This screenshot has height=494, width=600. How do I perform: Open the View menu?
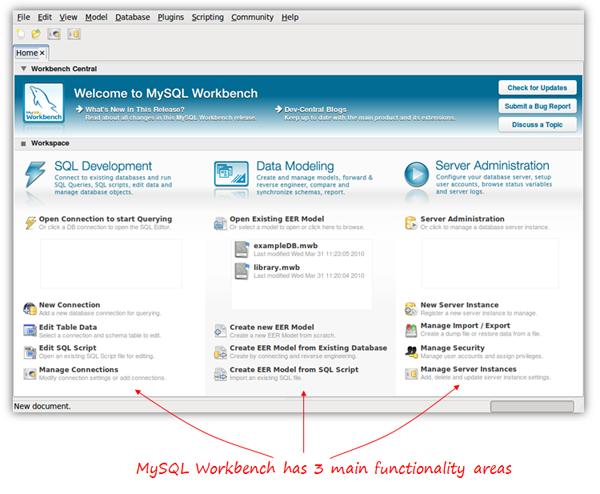coord(68,17)
